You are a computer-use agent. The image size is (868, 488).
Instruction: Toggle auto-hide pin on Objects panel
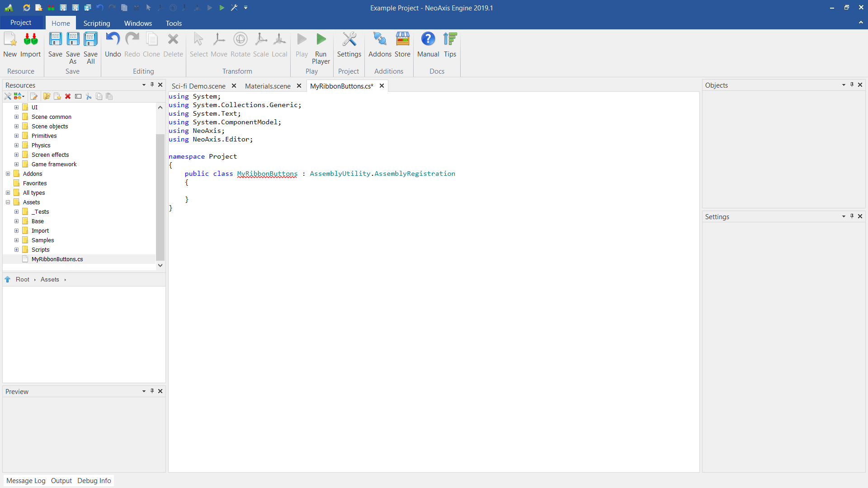pos(852,84)
